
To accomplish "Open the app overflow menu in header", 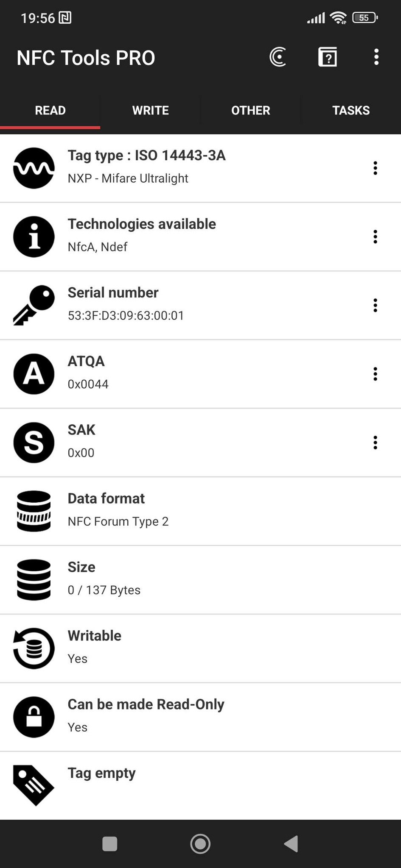I will [x=376, y=57].
